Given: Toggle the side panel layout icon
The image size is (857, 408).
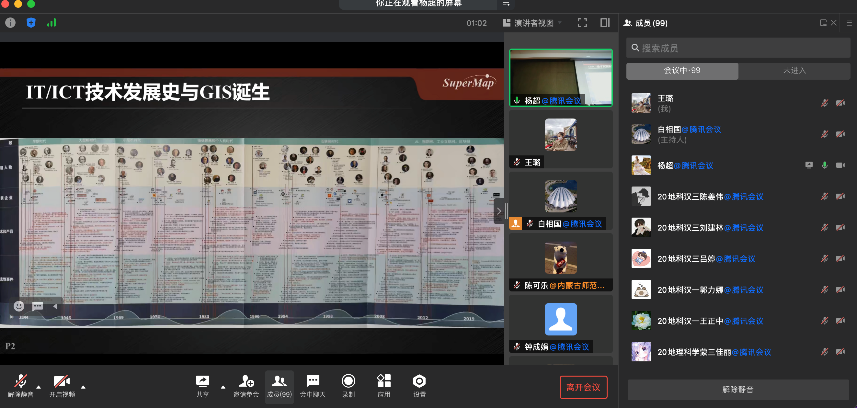Looking at the screenshot, I should [x=605, y=22].
